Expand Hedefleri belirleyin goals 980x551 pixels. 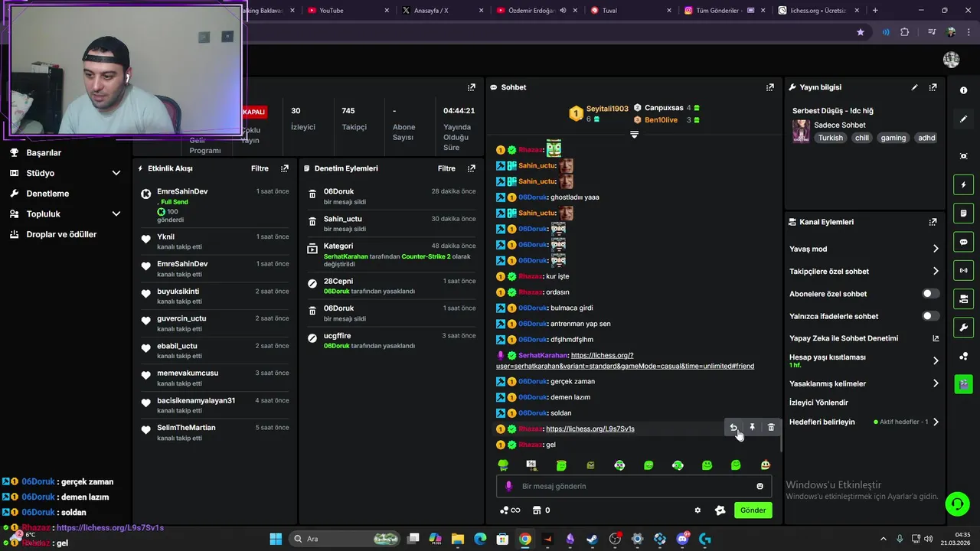click(x=936, y=422)
